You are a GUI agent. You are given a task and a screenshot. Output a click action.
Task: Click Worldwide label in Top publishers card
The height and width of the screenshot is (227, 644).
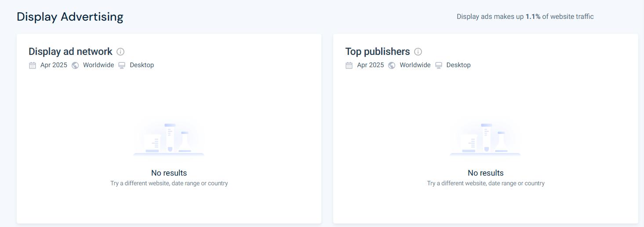[x=415, y=65]
